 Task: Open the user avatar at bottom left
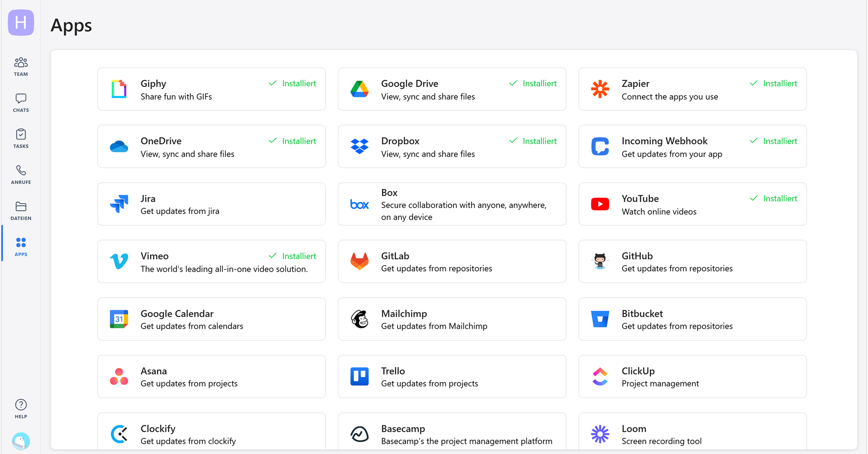(x=21, y=441)
